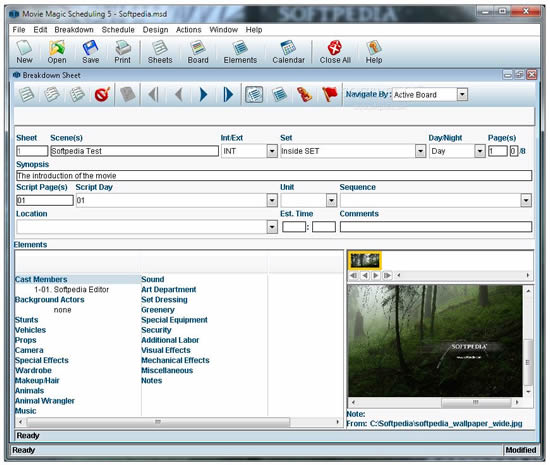Image resolution: width=550 pixels, height=465 pixels.
Task: Expand the Int/Ext dropdown
Action: [x=272, y=151]
